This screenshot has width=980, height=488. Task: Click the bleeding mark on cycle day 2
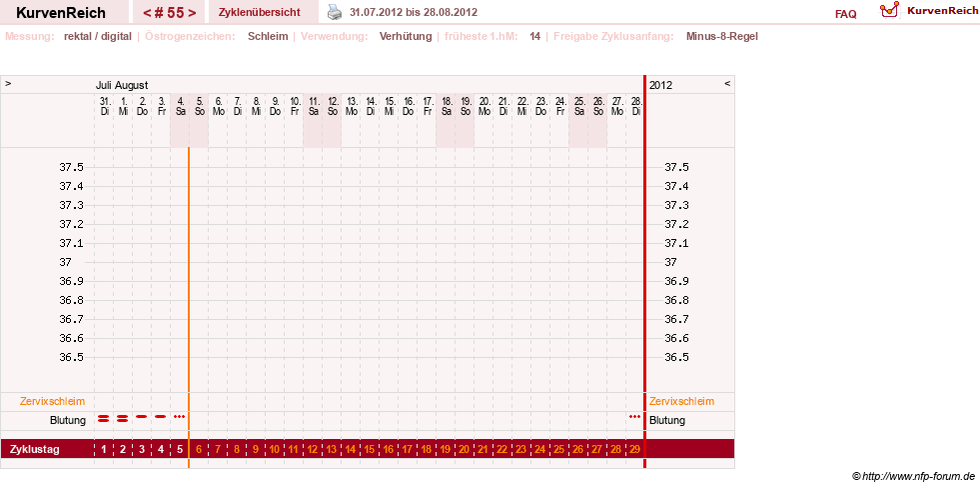point(123,419)
